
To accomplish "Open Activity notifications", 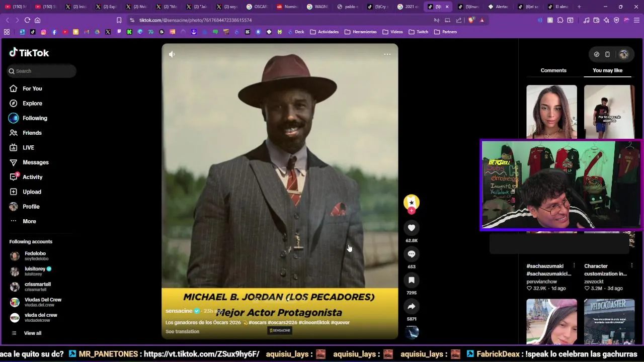I will [x=32, y=177].
